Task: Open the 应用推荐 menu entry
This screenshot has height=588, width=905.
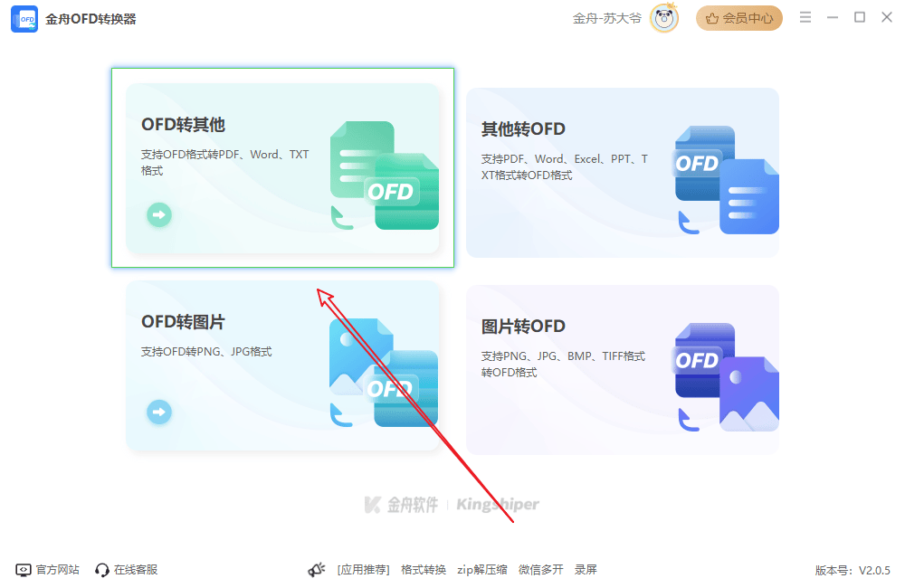Action: pyautogui.click(x=366, y=569)
